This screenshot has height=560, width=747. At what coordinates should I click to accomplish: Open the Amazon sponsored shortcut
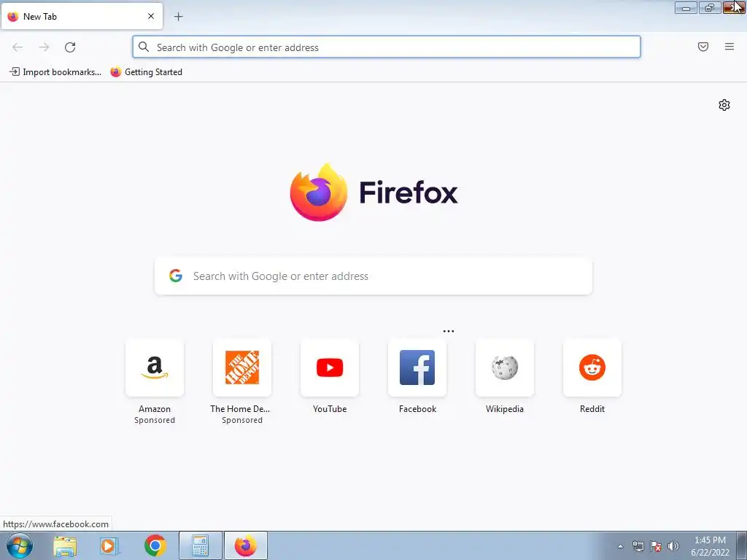(x=155, y=367)
